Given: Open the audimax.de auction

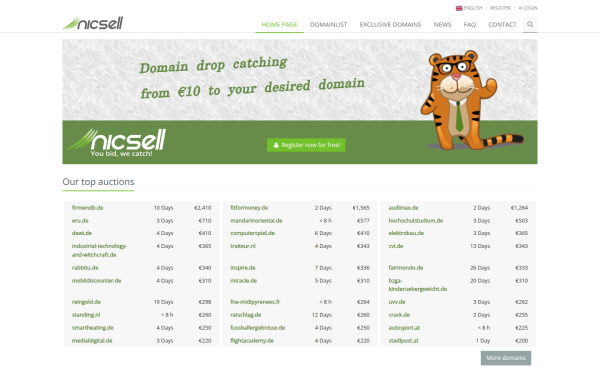Looking at the screenshot, I should 403,208.
